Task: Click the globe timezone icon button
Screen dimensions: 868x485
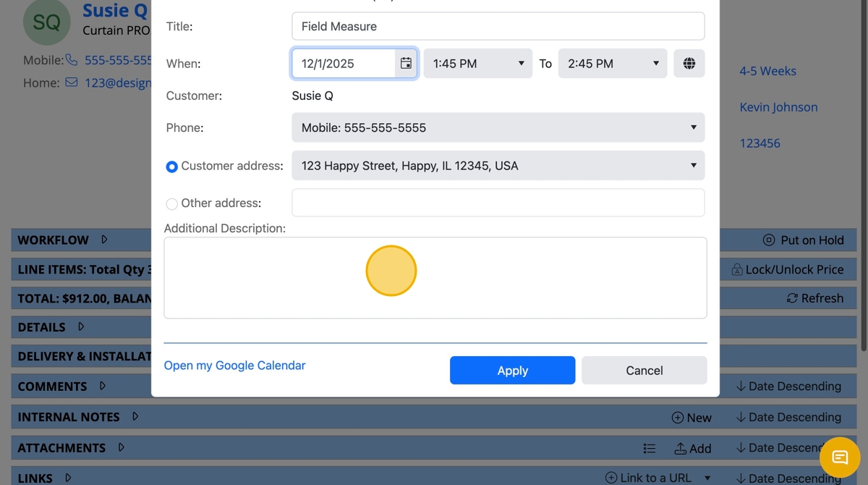Action: (x=689, y=64)
